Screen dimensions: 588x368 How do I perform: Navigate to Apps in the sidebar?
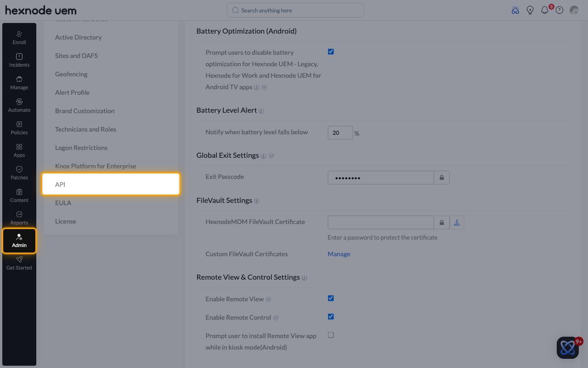(x=19, y=150)
